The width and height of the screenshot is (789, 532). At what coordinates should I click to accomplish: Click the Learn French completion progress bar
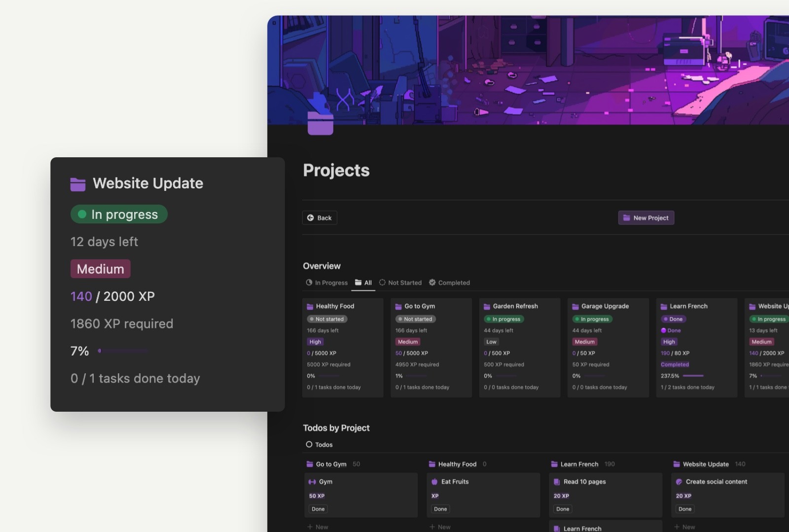692,376
